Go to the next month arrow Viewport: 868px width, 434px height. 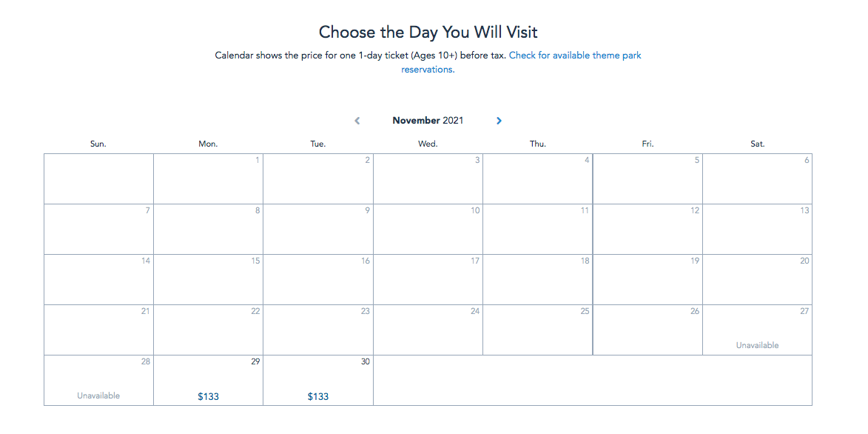499,121
